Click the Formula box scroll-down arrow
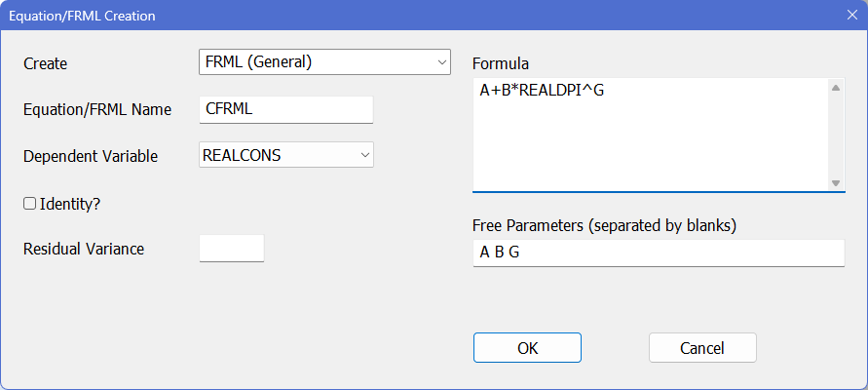 pos(836,182)
